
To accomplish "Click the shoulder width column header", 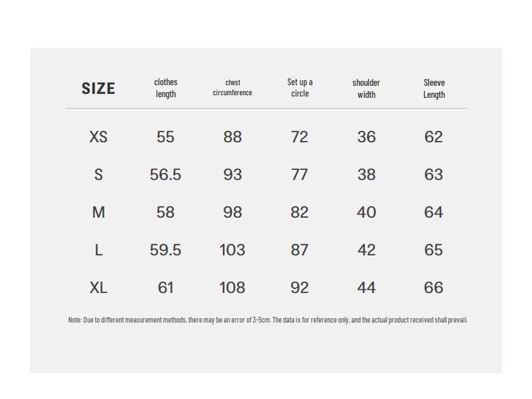I will (x=366, y=88).
